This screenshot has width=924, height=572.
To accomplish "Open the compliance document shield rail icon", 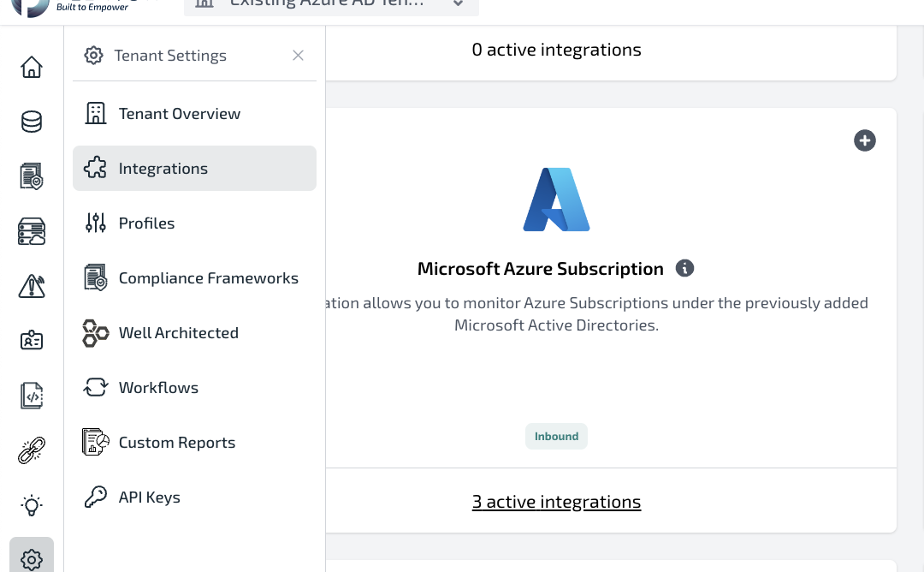I will click(32, 176).
